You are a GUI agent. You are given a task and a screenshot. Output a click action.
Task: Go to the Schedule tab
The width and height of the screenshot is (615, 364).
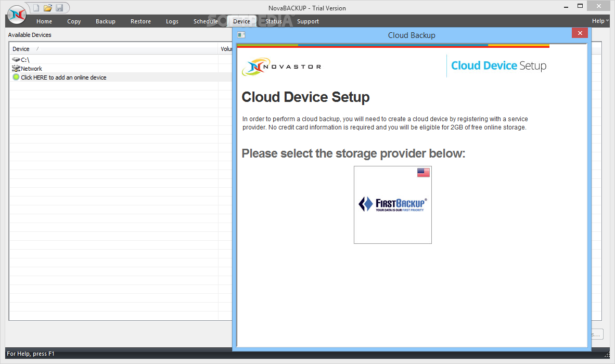[x=206, y=21]
